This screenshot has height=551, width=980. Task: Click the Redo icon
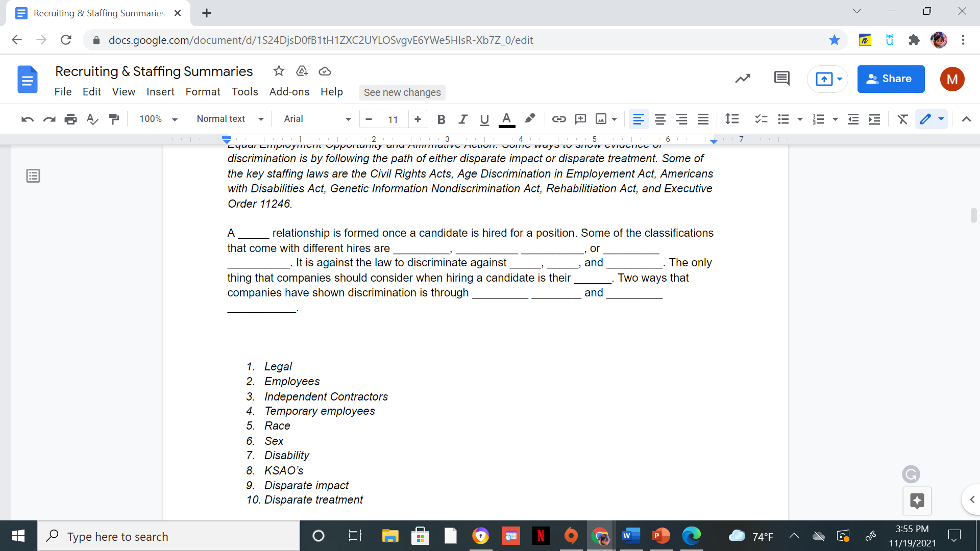pyautogui.click(x=49, y=119)
